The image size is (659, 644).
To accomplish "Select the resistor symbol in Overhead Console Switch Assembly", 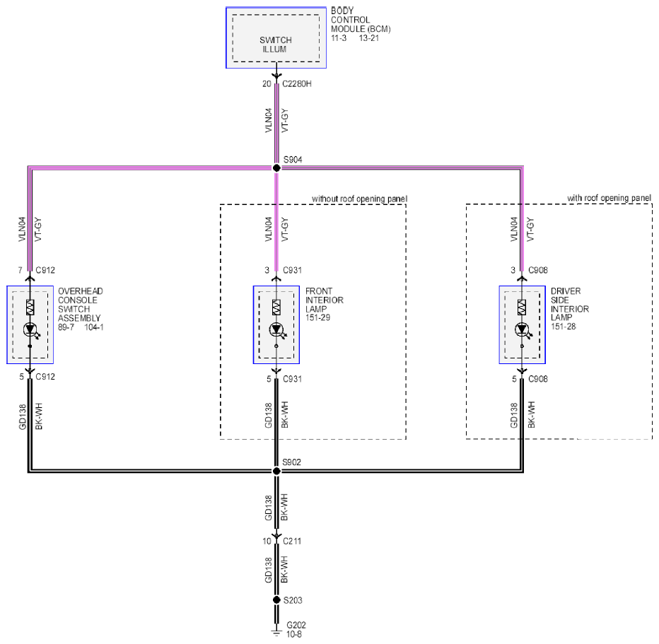I will click(30, 308).
